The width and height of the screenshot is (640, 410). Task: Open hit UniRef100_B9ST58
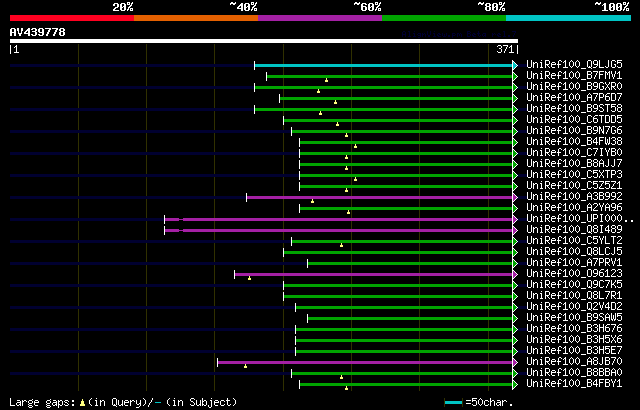[574, 109]
